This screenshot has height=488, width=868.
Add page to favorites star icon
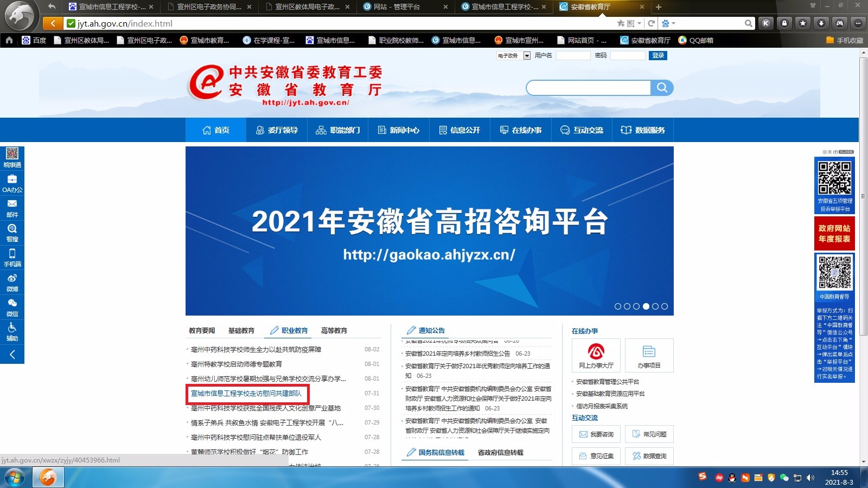point(621,23)
